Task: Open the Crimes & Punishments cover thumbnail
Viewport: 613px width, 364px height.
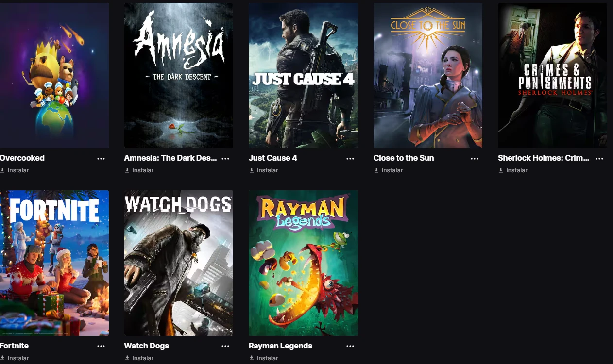Action: 552,75
